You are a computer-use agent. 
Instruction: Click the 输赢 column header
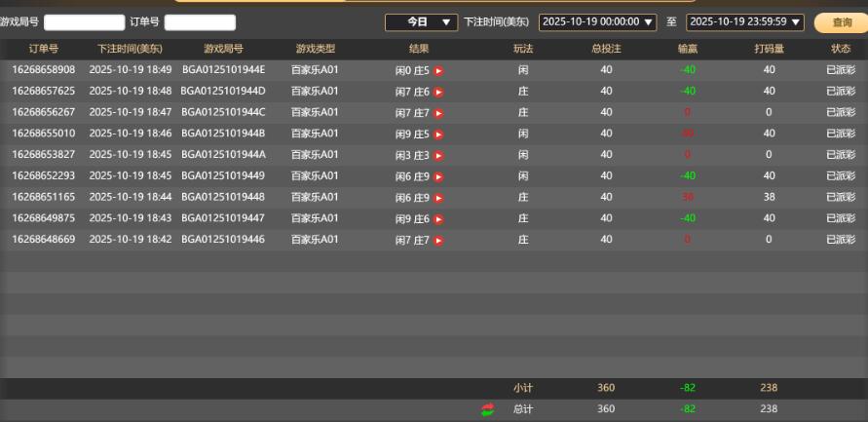coord(688,49)
